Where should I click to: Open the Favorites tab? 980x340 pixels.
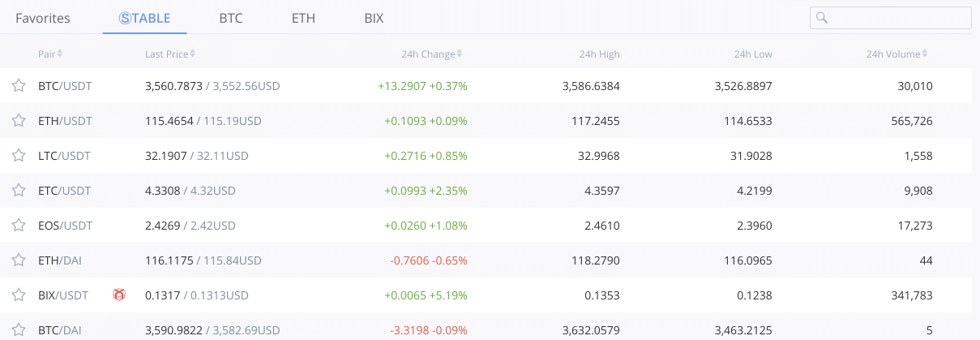[x=43, y=18]
